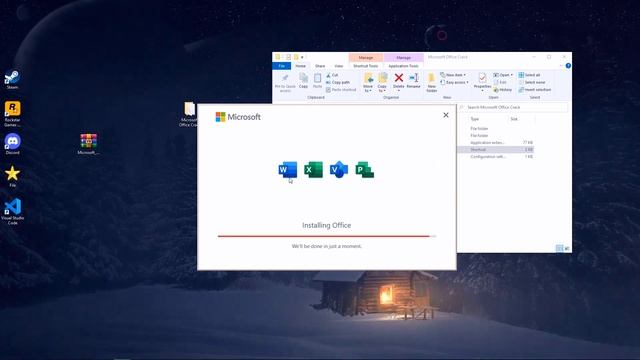This screenshot has height=360, width=640.
Task: Click Copy path in the ribbon
Action: click(x=338, y=82)
